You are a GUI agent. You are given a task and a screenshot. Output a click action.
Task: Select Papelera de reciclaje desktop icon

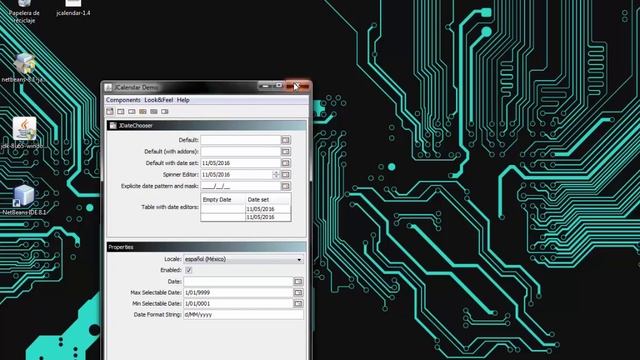[x=24, y=11]
